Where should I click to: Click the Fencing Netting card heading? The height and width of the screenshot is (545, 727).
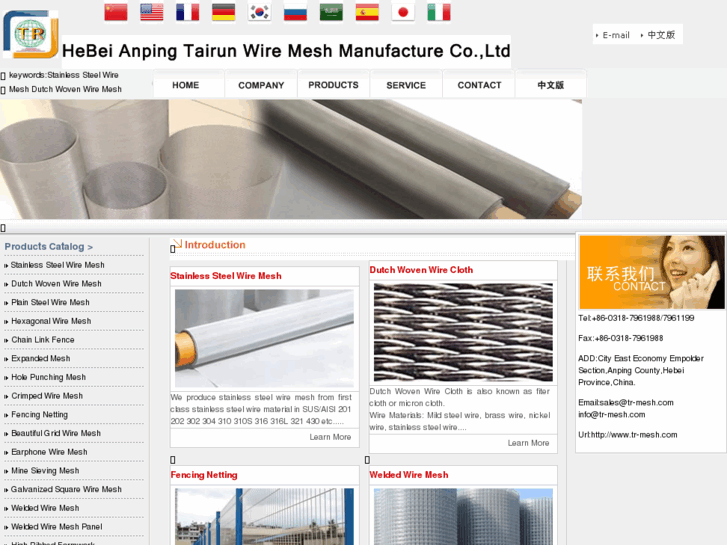coord(204,475)
